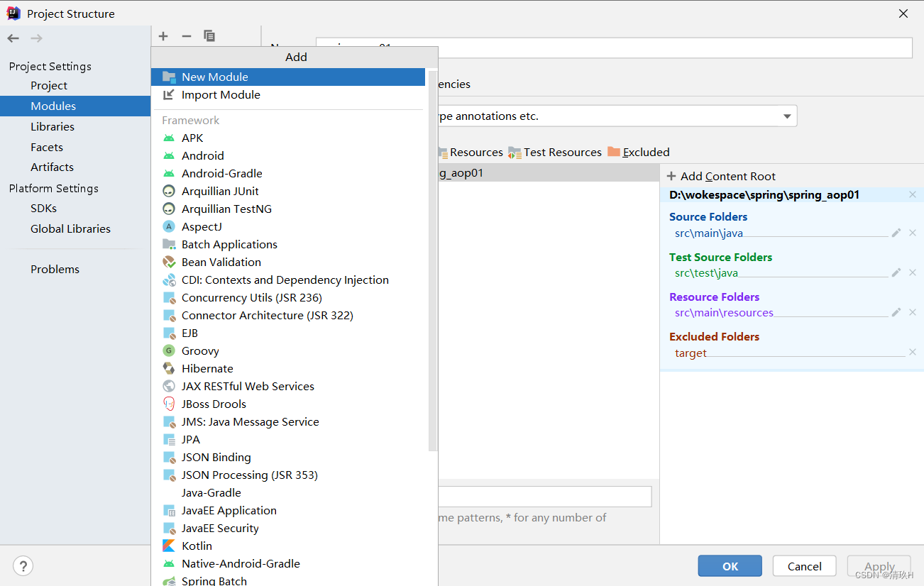Click the Android framework icon

169,155
